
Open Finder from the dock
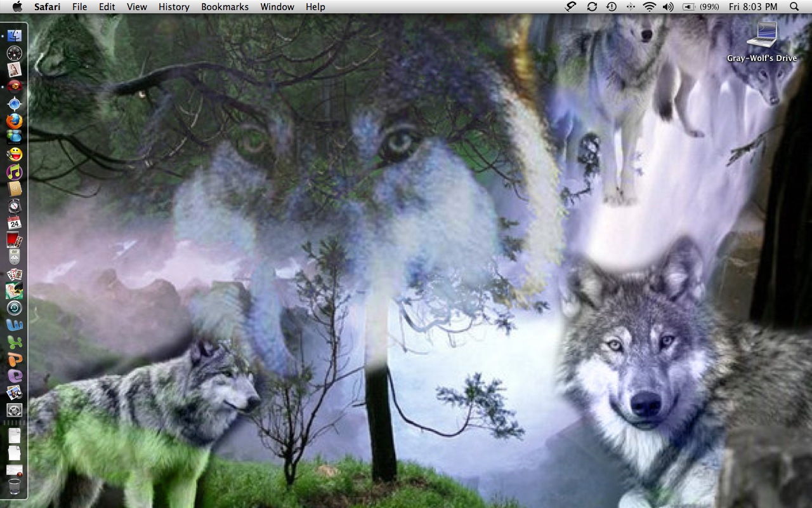pyautogui.click(x=15, y=36)
